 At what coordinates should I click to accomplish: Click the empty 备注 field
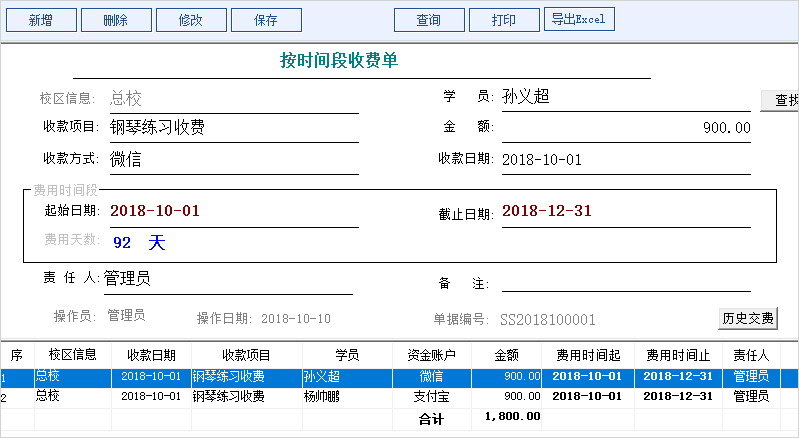626,281
